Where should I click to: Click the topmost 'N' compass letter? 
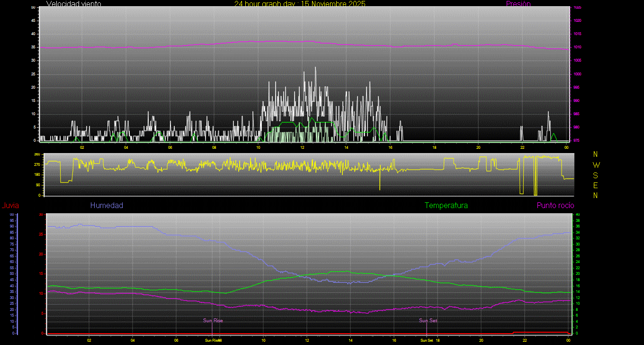pyautogui.click(x=596, y=154)
